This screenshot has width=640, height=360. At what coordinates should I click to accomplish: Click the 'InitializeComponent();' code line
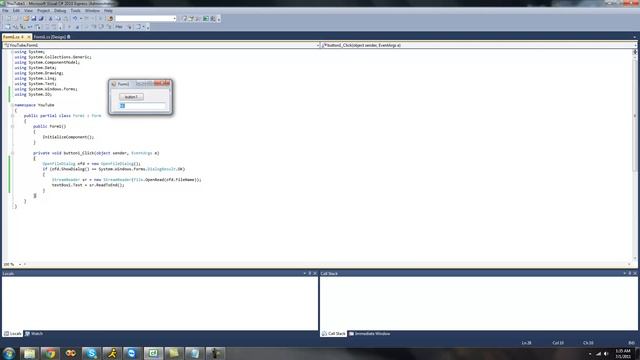pos(68,137)
